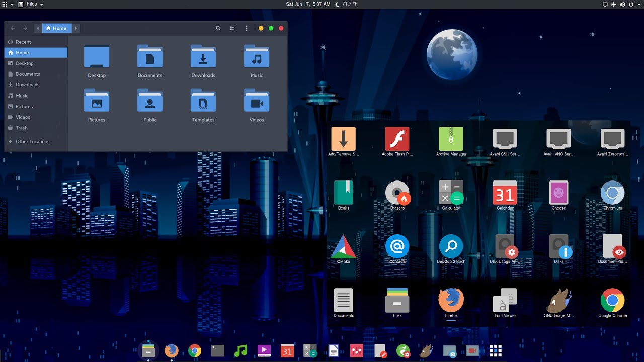Screen dimensions: 644x362
Task: Click Other Locations in sidebar
Action: 32,142
